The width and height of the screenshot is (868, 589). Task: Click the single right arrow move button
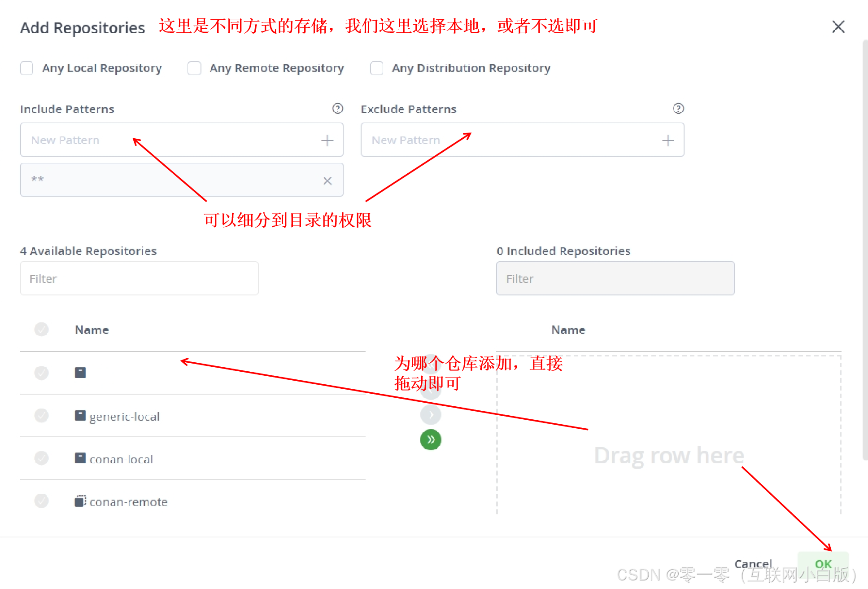coord(431,415)
